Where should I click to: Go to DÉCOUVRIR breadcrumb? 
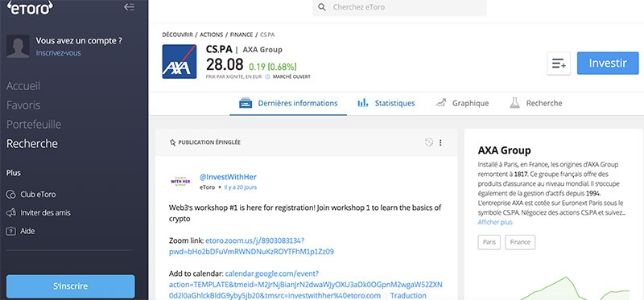click(x=177, y=35)
